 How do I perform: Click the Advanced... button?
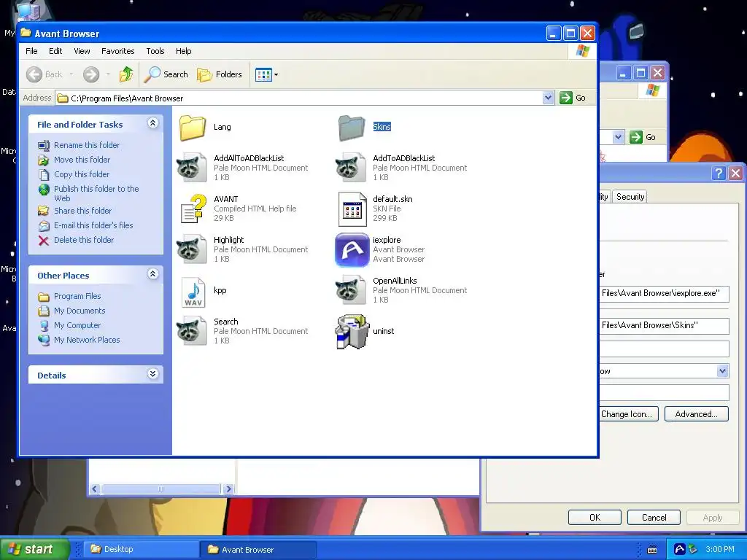tap(697, 414)
